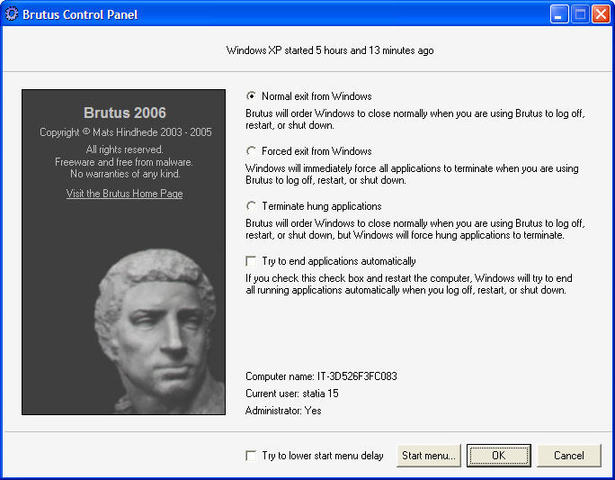This screenshot has height=480, width=615.
Task: Click the Administrator: Yes status line
Action: 283,410
